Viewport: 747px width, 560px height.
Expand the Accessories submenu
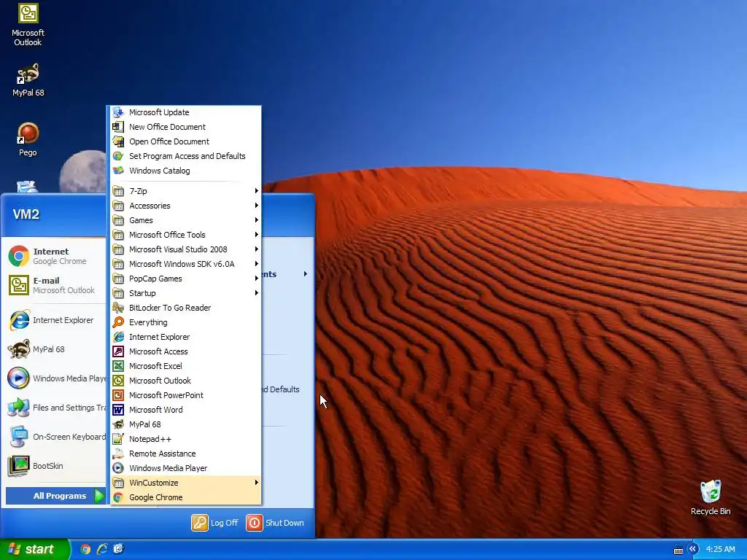[x=186, y=206]
